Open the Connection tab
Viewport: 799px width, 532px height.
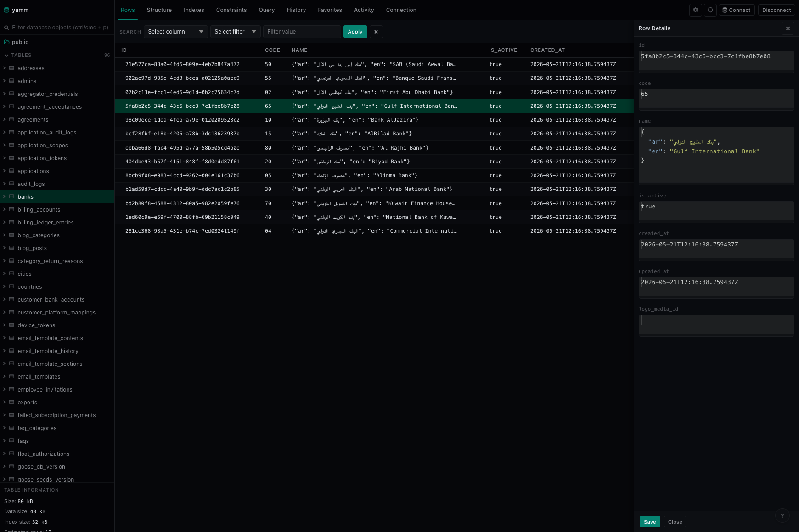click(401, 10)
